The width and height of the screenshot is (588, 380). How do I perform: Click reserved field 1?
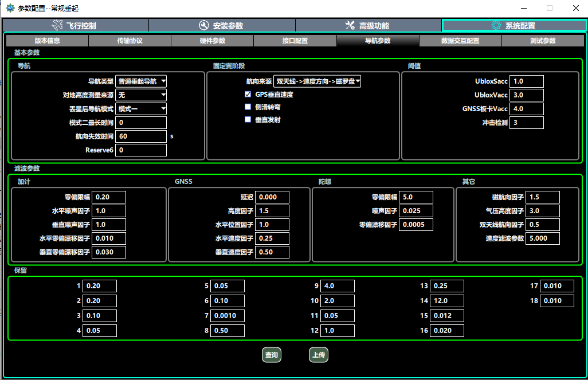pos(100,286)
